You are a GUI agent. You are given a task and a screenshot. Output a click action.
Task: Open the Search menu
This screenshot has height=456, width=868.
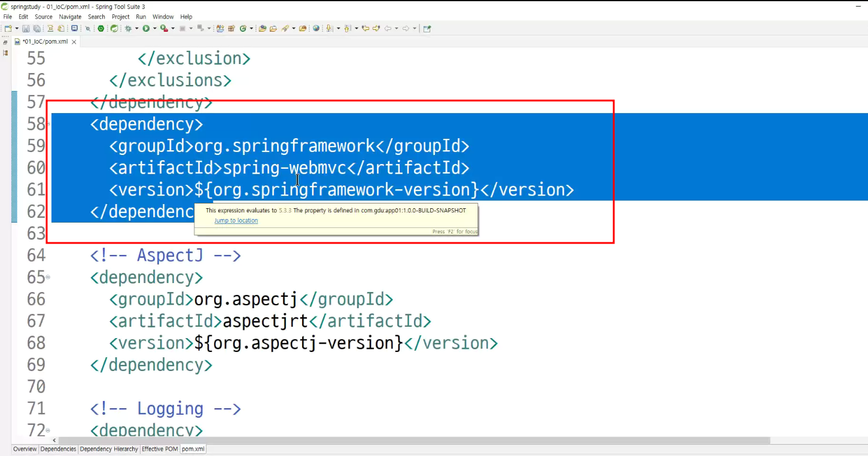(96, 17)
